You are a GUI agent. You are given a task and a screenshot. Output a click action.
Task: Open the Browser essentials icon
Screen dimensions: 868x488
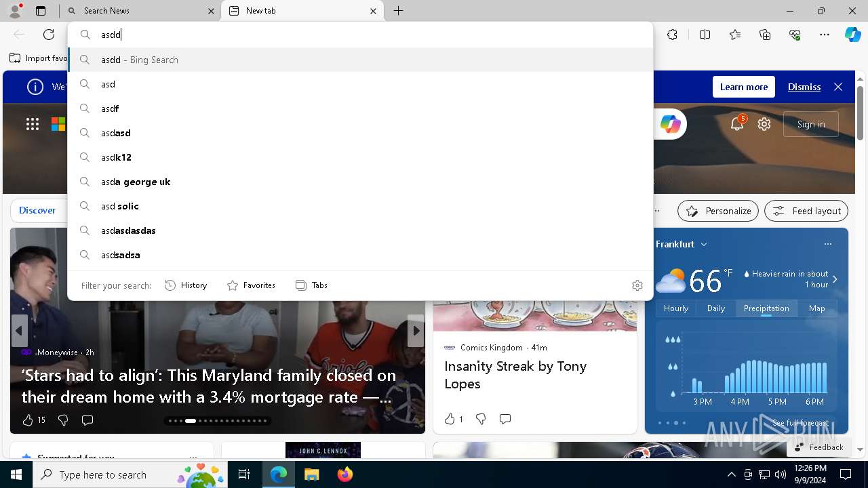pyautogui.click(x=795, y=35)
